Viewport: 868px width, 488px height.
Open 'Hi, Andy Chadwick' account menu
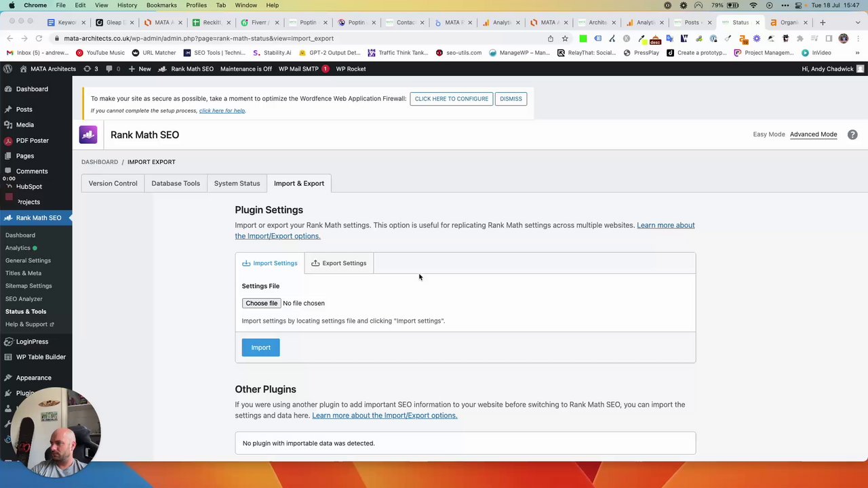(833, 68)
